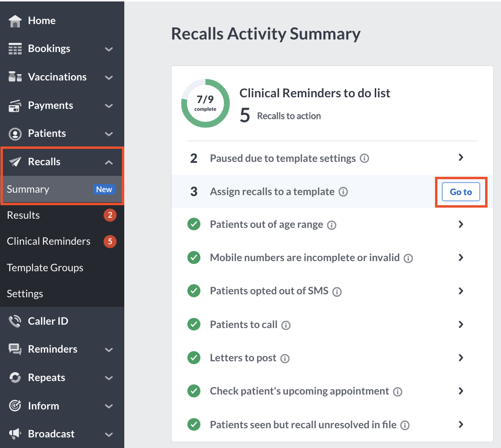501x448 pixels.
Task: Click the Inform target icon
Action: (x=15, y=406)
